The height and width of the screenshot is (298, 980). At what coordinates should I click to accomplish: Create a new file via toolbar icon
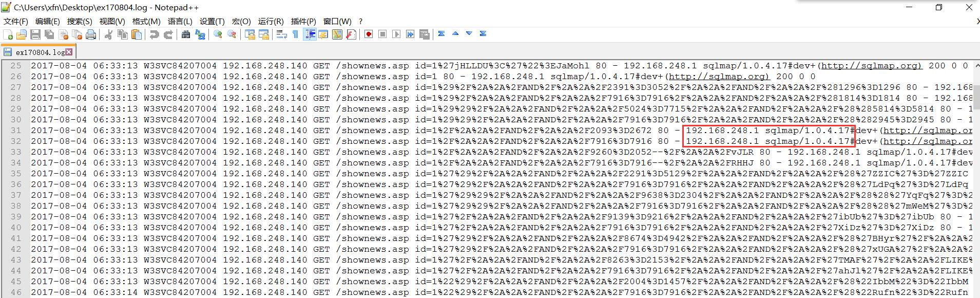[x=8, y=34]
